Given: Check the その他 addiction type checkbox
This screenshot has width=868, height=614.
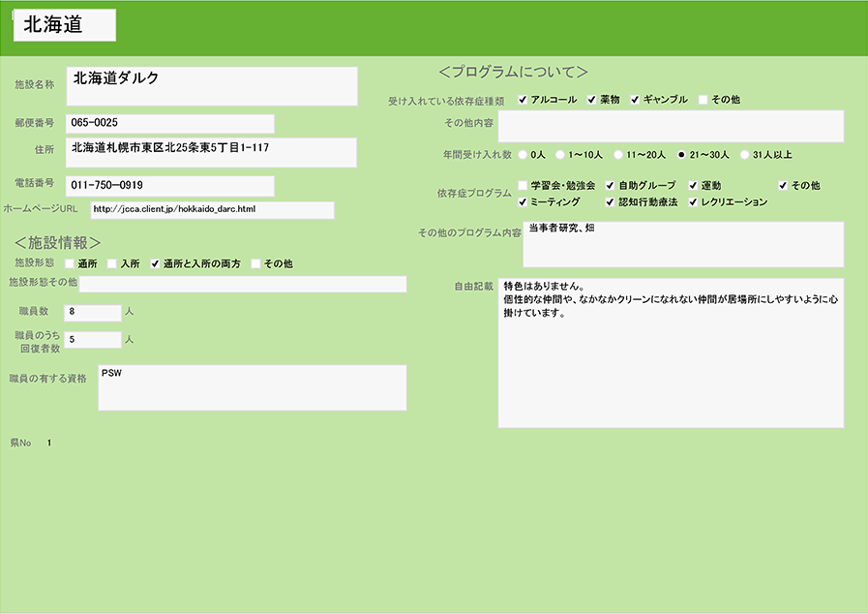Looking at the screenshot, I should pyautogui.click(x=703, y=100).
